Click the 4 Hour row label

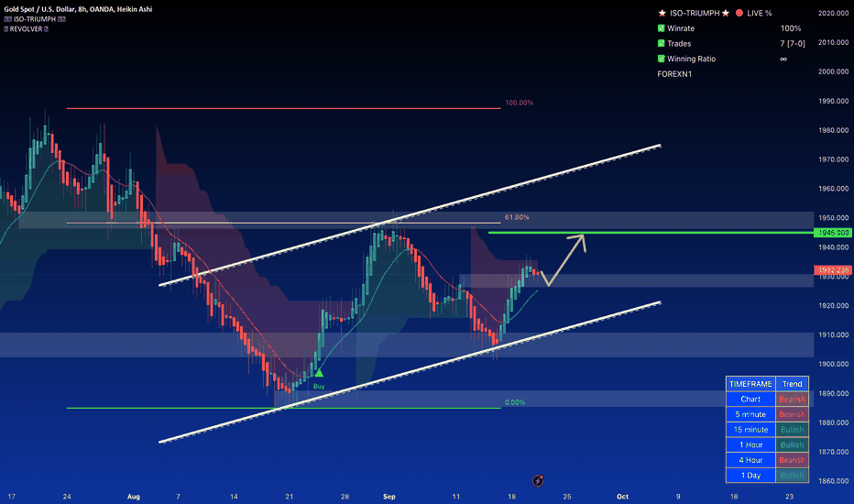coord(750,460)
